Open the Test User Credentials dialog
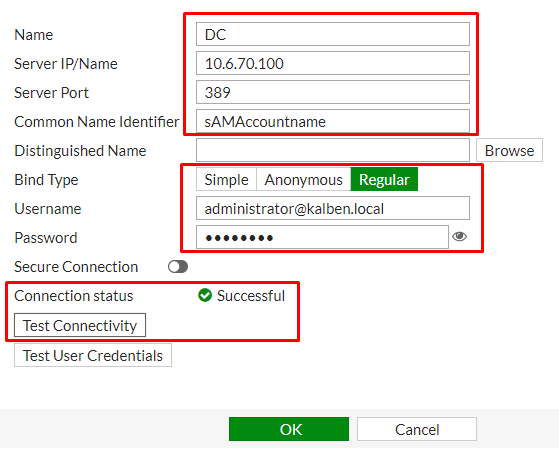 (x=93, y=355)
